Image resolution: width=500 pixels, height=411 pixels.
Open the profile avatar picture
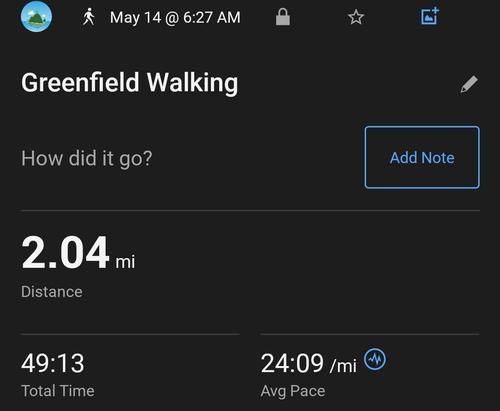[36, 16]
